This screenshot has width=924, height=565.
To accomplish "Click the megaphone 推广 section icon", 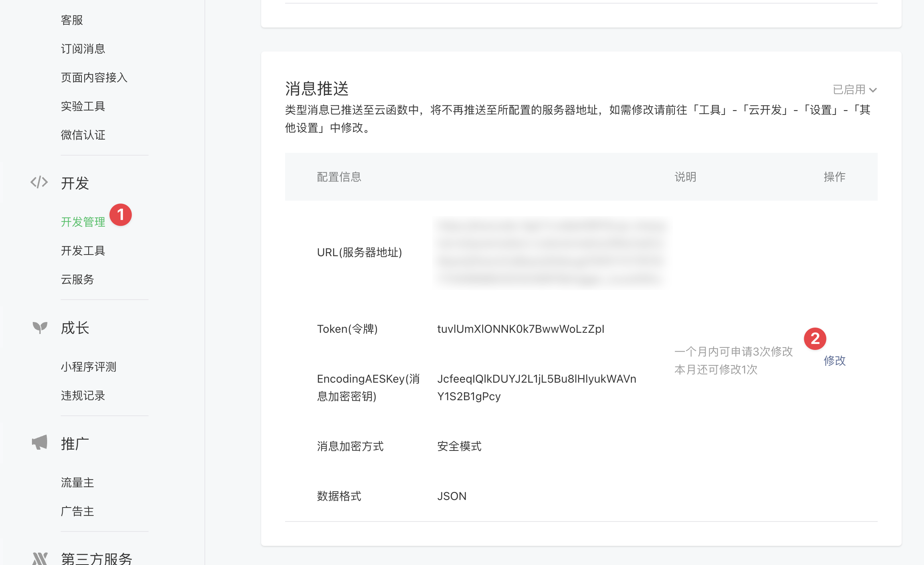I will pos(40,443).
